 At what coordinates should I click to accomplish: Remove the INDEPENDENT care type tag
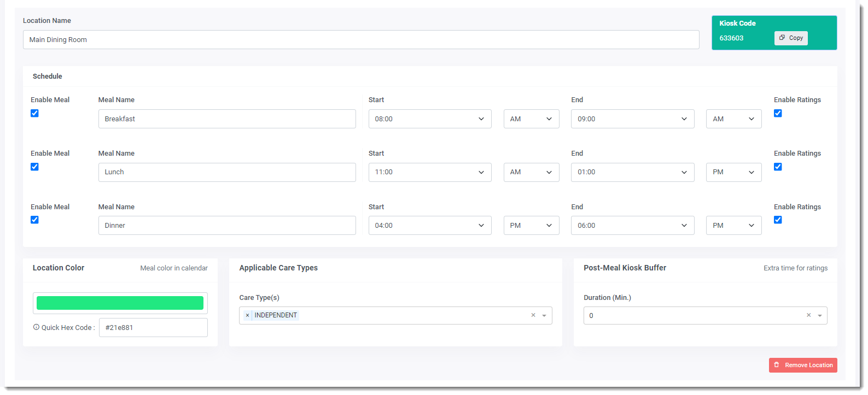pos(247,315)
